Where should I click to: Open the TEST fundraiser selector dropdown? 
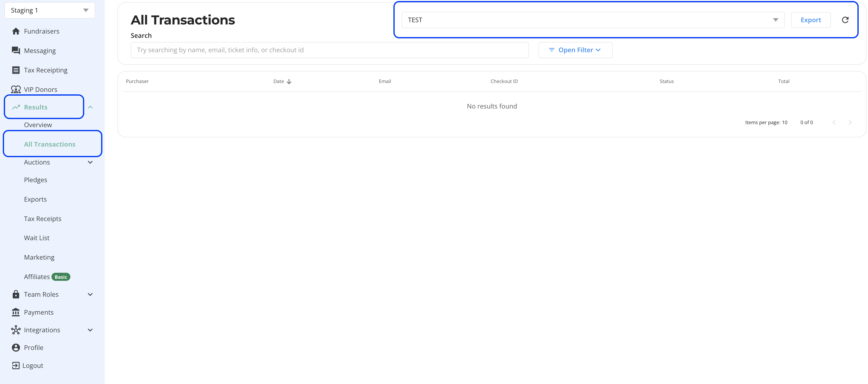(x=593, y=20)
